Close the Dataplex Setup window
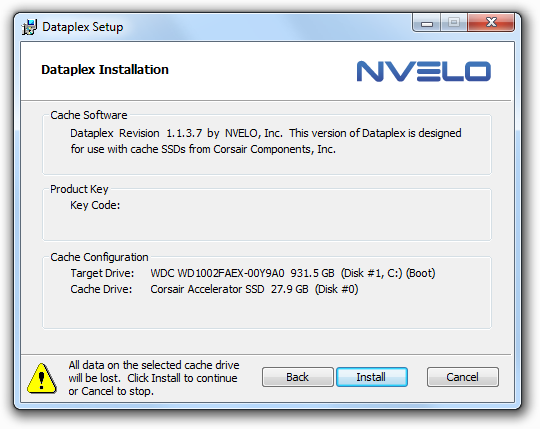This screenshot has height=429, width=540. (x=491, y=23)
